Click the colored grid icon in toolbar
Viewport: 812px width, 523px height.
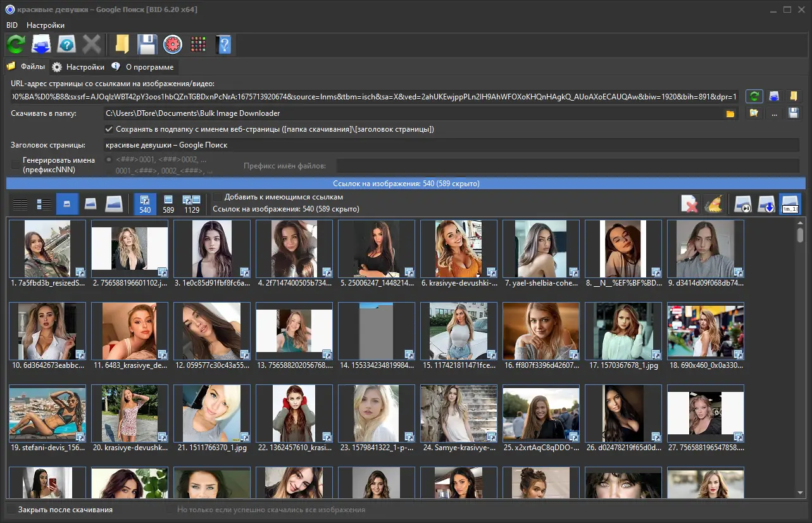point(198,44)
